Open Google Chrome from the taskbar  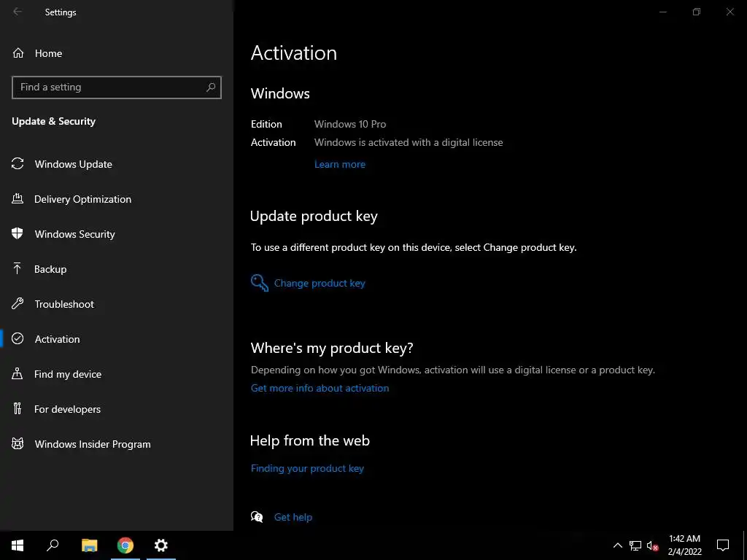click(125, 545)
